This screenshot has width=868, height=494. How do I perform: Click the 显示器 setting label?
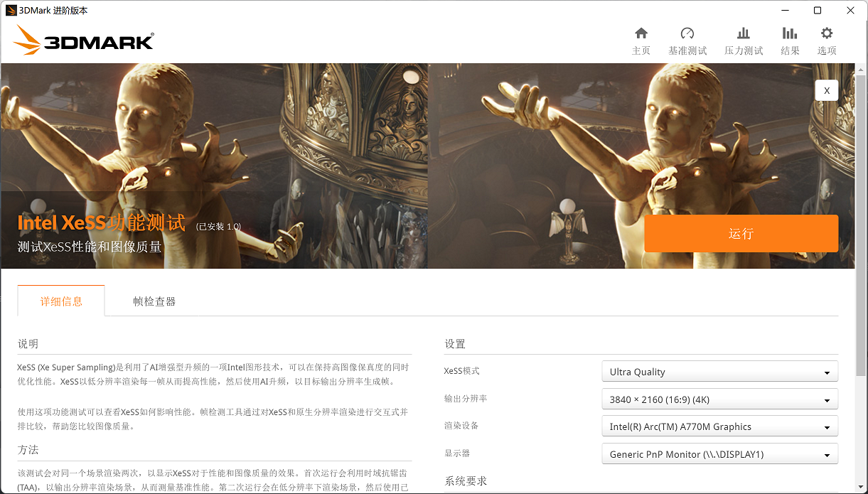tap(457, 453)
